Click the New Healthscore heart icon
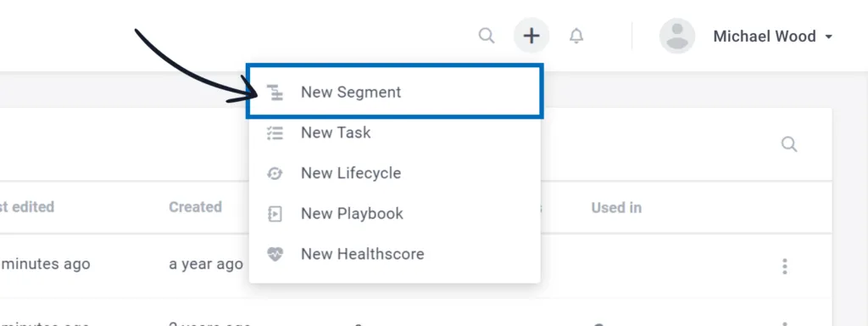Viewport: 868px width, 326px height. pyautogui.click(x=275, y=255)
